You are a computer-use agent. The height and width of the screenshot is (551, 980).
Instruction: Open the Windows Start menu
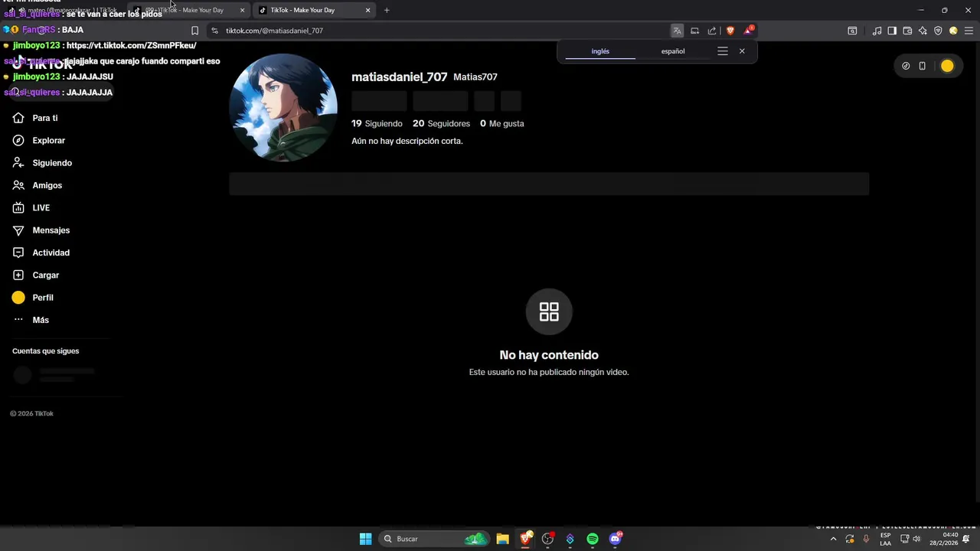(366, 539)
